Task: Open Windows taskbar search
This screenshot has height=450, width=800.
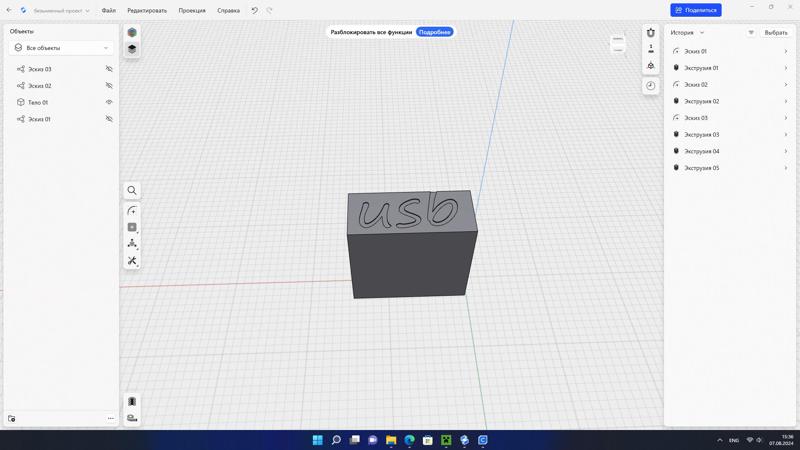Action: coord(336,440)
